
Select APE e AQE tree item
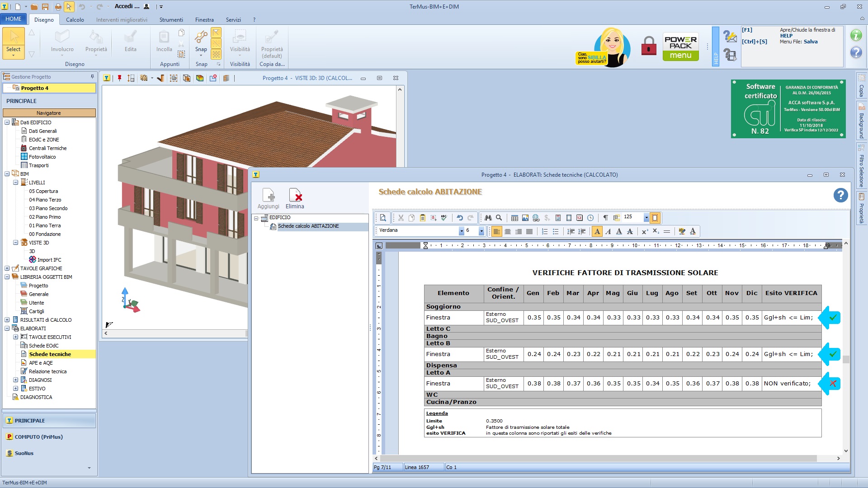click(41, 363)
